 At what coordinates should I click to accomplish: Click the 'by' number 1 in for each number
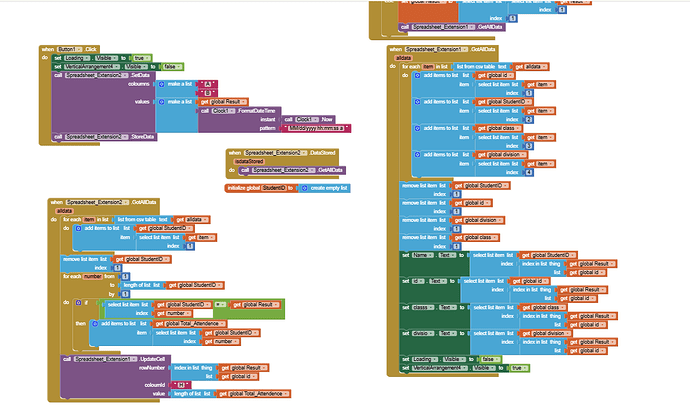(125, 294)
